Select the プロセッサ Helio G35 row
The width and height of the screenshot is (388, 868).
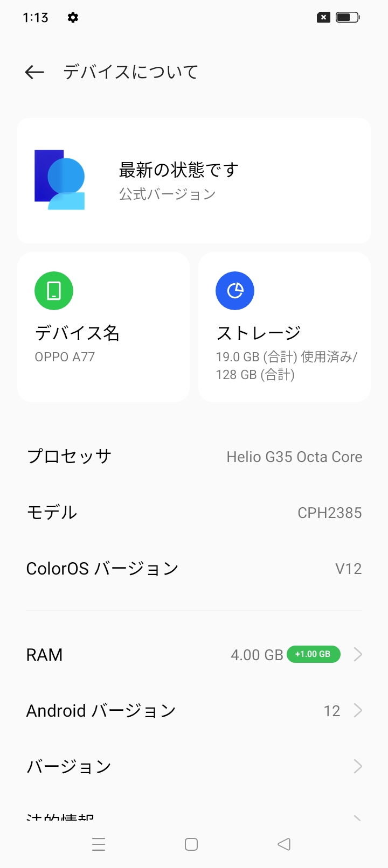click(x=194, y=457)
